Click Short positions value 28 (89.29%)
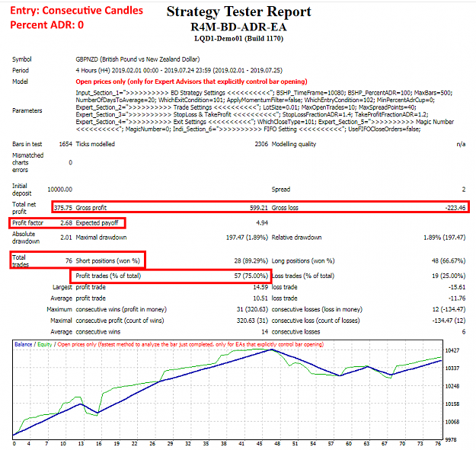This screenshot has width=476, height=450. (251, 260)
